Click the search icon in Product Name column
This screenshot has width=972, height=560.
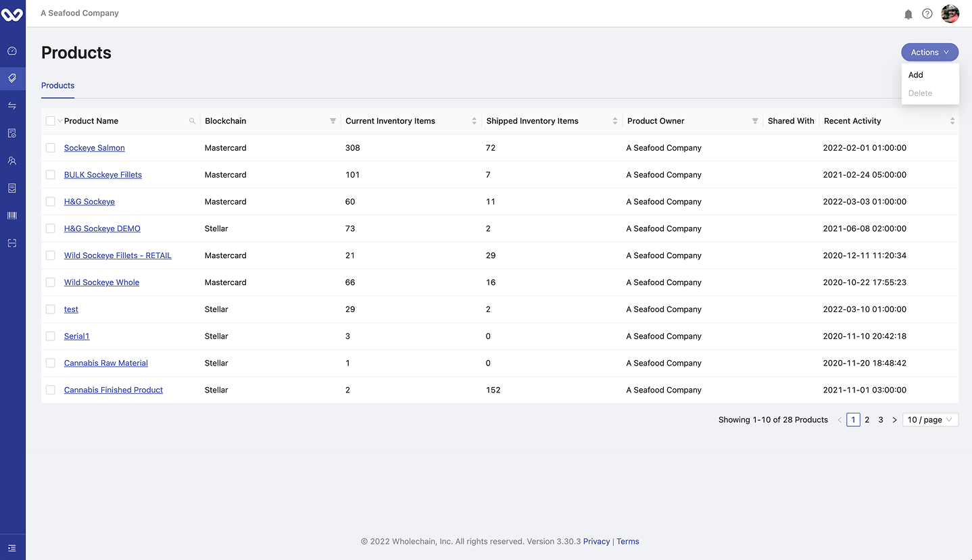pyautogui.click(x=192, y=121)
